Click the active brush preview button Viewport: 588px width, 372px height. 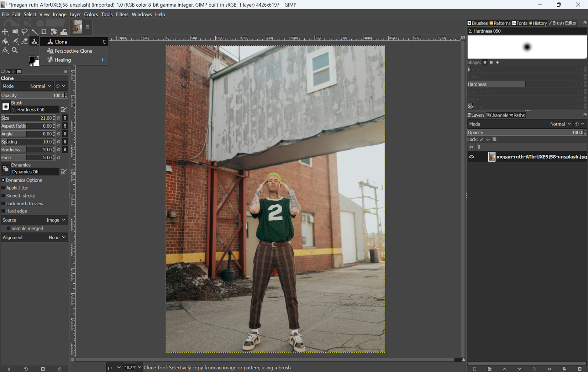6,107
